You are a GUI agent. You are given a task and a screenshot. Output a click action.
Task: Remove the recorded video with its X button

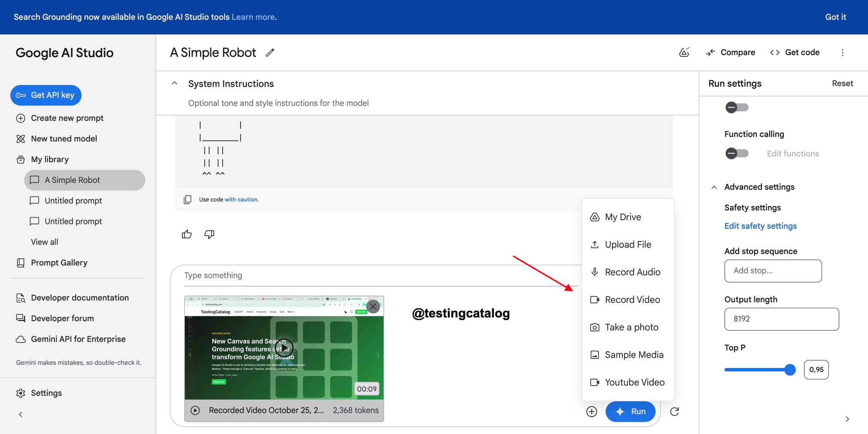[x=373, y=306]
